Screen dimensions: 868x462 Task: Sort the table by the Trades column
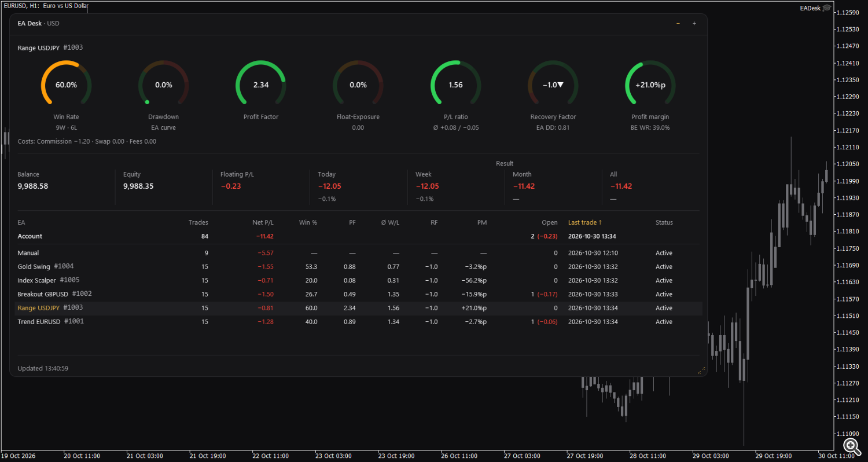198,222
